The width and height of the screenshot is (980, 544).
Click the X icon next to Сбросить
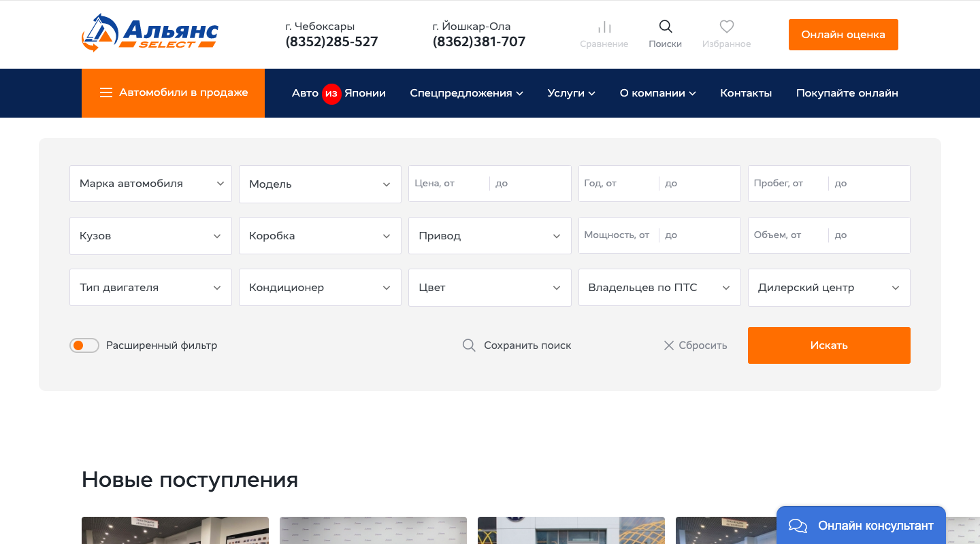668,345
